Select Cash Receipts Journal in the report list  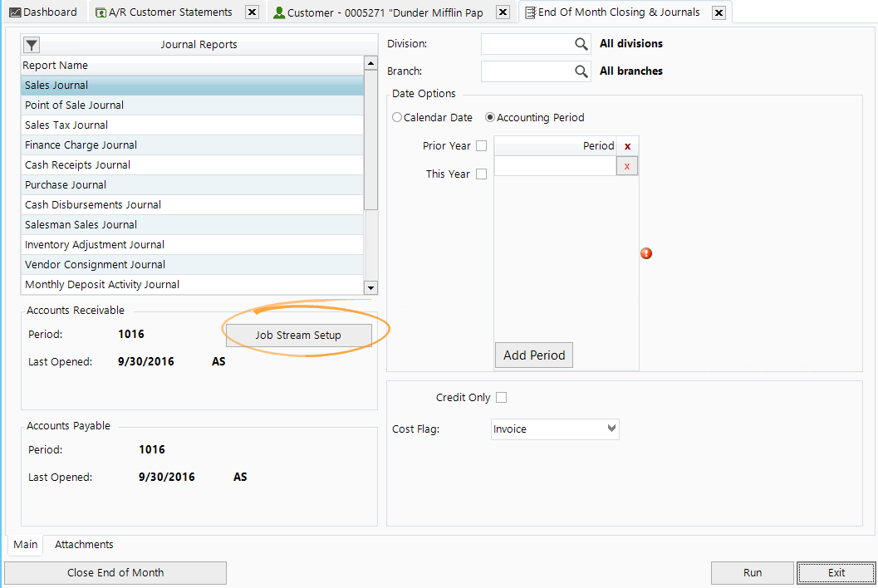[77, 165]
